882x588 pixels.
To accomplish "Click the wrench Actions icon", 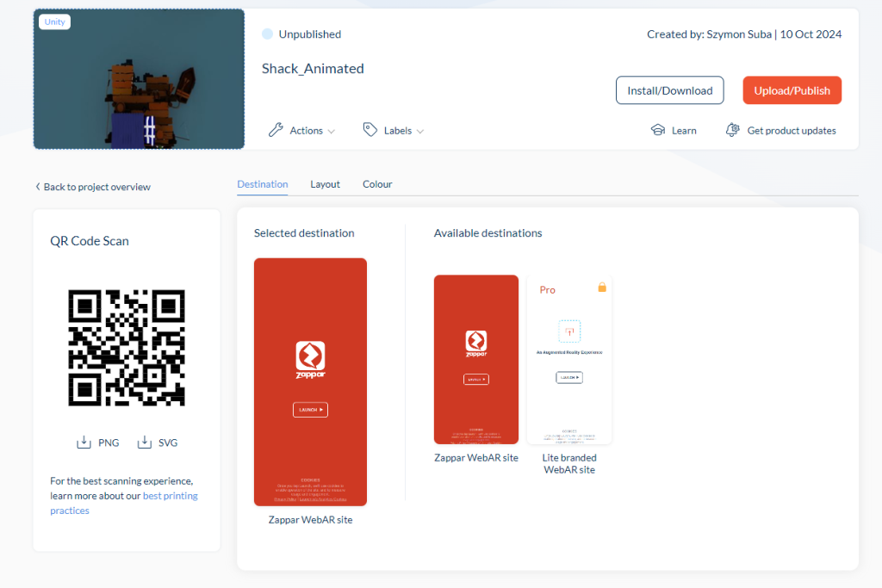I will point(276,130).
